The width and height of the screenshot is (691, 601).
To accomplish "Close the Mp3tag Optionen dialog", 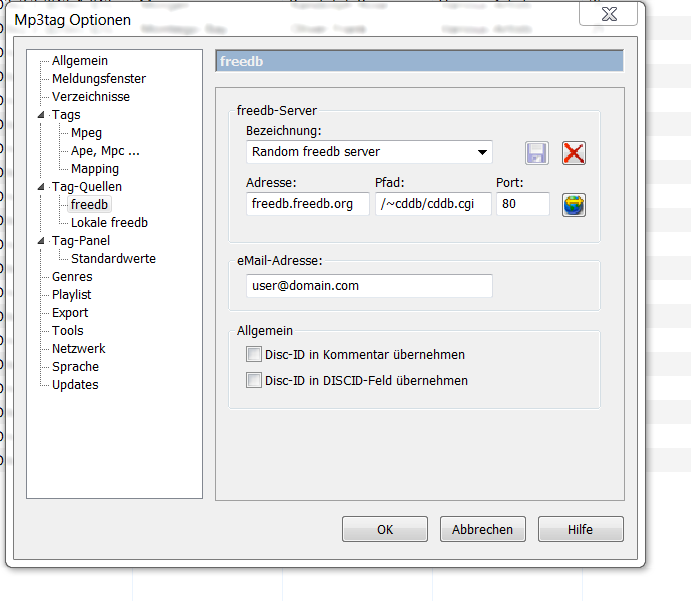I will pos(609,14).
